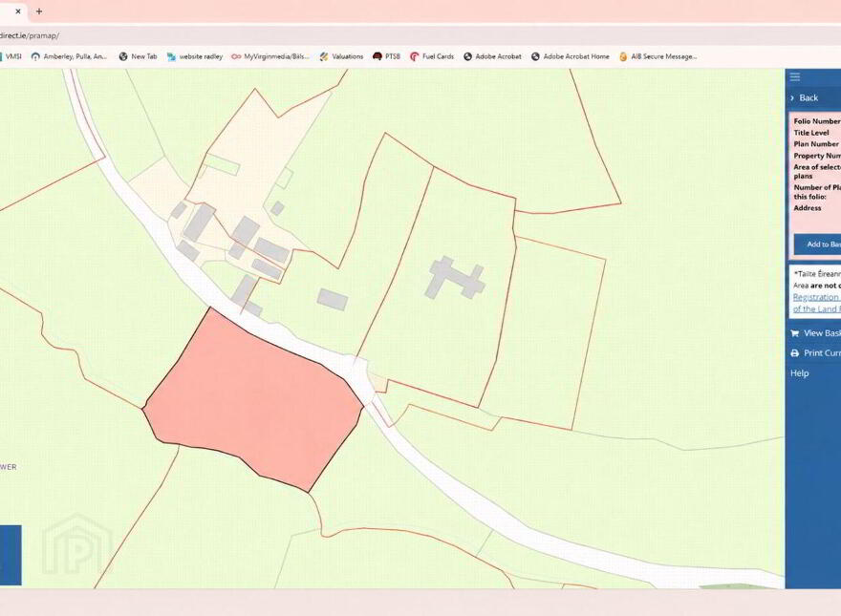Click the Amberley bookmark favicon

35,56
